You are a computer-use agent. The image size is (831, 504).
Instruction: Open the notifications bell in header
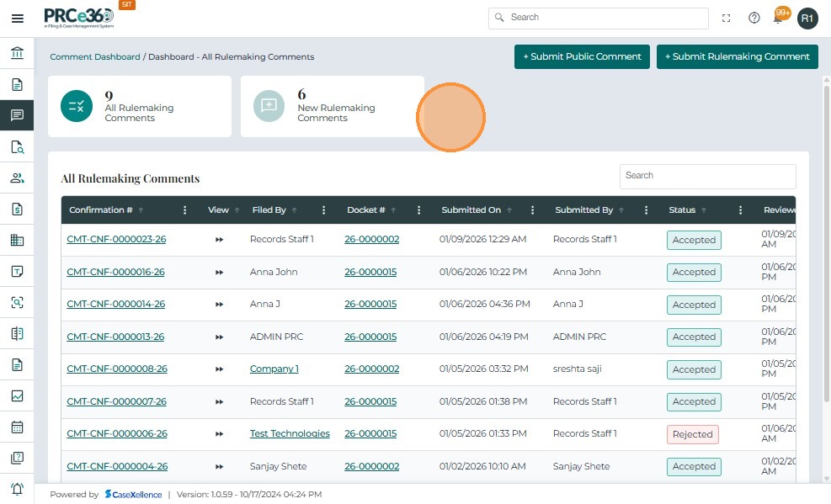tap(779, 19)
